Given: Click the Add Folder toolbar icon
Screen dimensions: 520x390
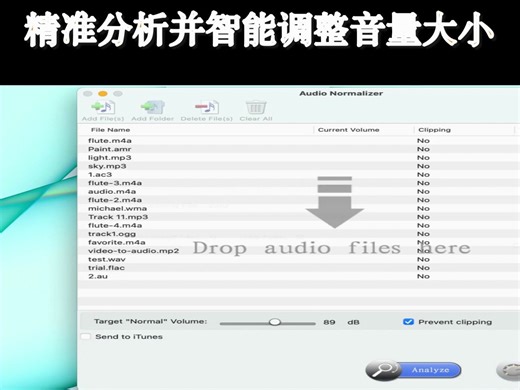Looking at the screenshot, I should click(x=152, y=107).
